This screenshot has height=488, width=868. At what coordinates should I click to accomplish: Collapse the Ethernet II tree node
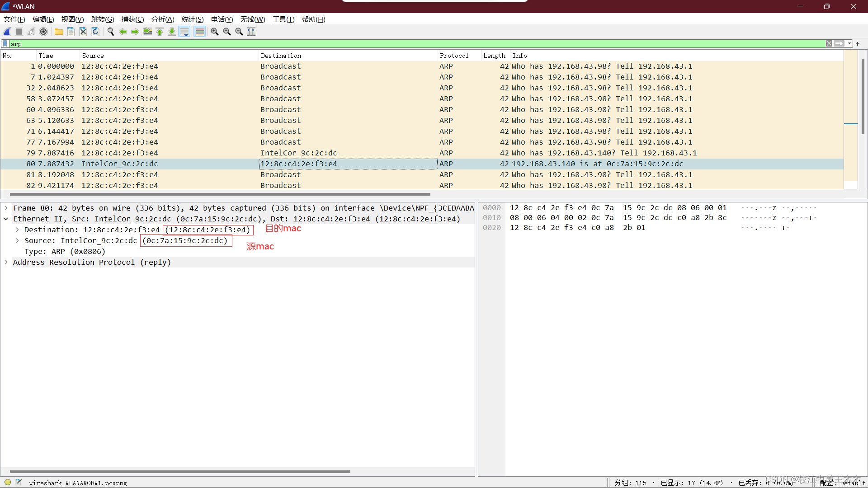pyautogui.click(x=6, y=219)
